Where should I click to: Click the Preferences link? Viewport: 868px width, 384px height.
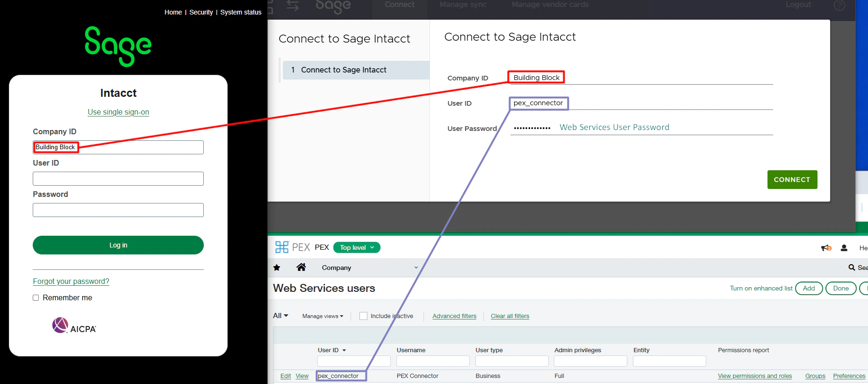849,376
